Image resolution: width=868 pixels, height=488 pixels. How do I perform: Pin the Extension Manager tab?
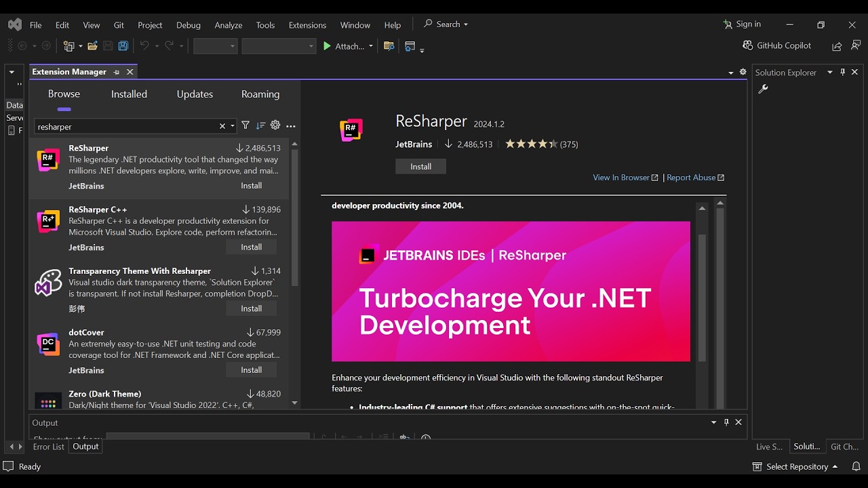(x=117, y=72)
